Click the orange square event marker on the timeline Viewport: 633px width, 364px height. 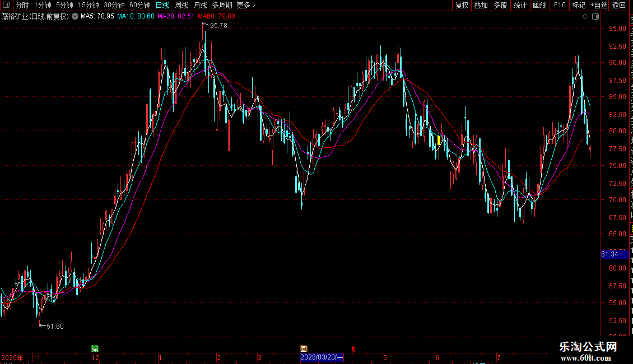304,349
